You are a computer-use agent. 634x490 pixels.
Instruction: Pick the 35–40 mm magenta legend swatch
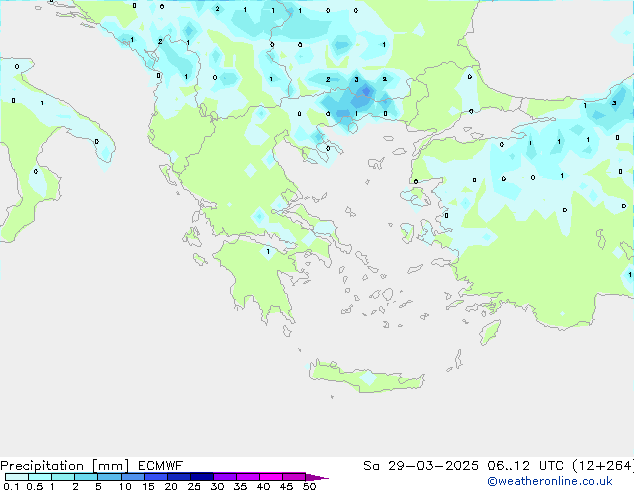(x=248, y=477)
